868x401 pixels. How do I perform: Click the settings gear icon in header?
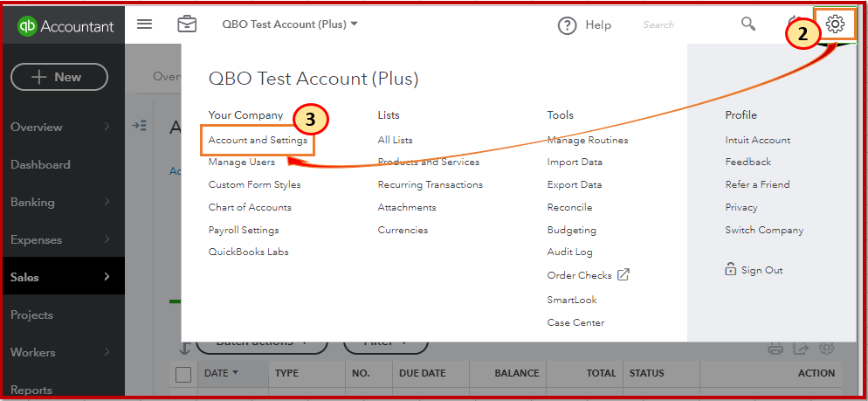coord(836,24)
